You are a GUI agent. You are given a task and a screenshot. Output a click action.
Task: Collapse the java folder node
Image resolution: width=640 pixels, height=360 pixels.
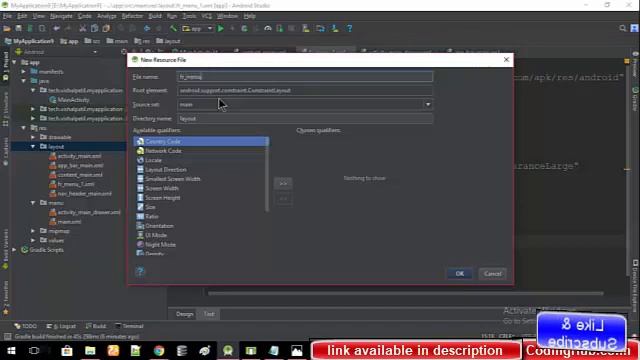click(x=24, y=81)
